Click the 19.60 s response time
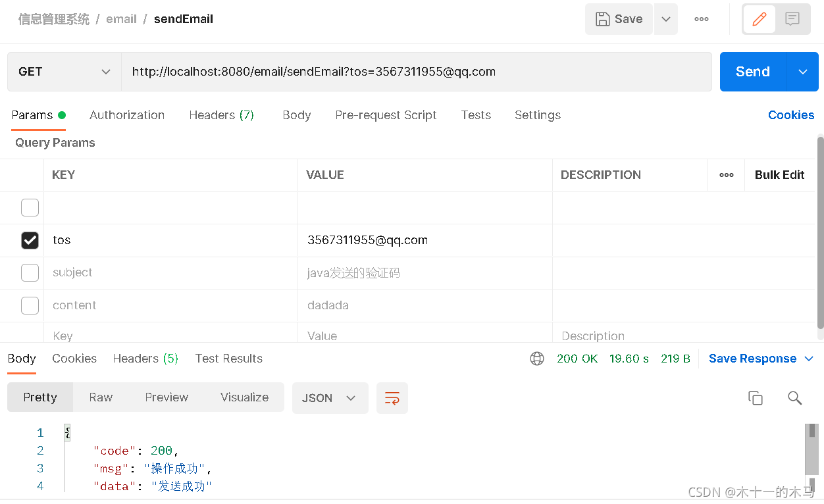Viewport: 824px width, 504px height. tap(629, 359)
